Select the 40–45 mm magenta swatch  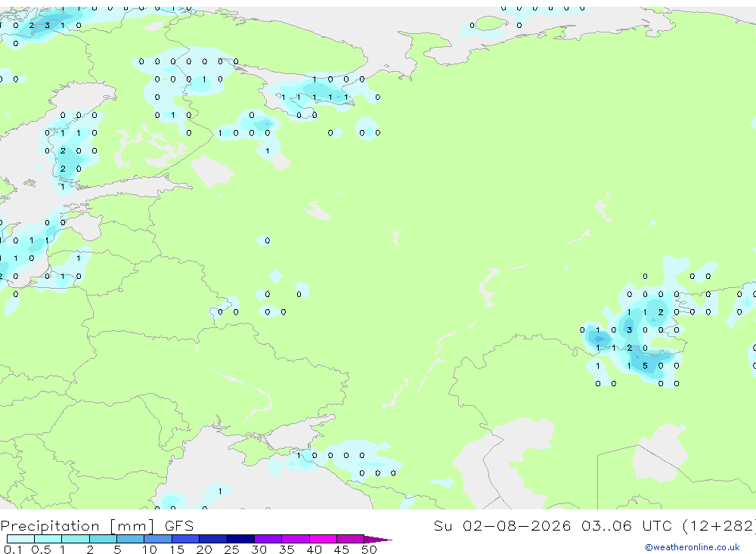pyautogui.click(x=323, y=539)
